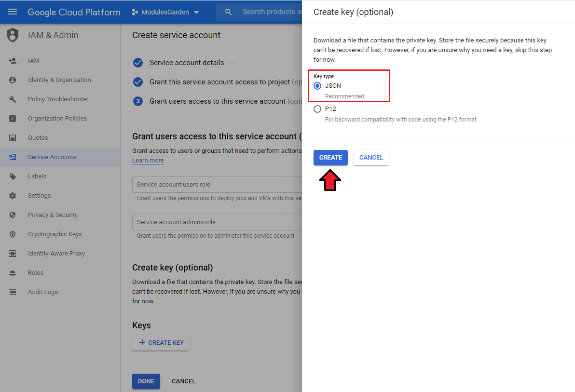Click the Roles hat icon
Screen dimensions: 575x392
(x=13, y=273)
